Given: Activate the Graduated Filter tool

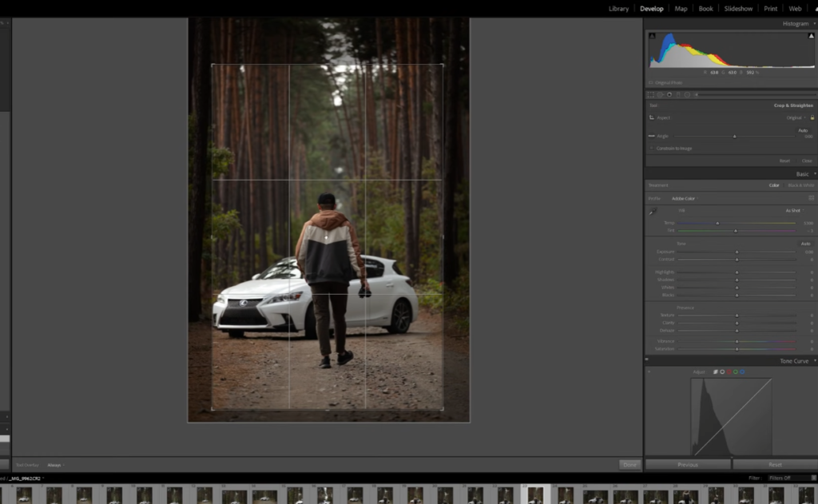Looking at the screenshot, I should pyautogui.click(x=678, y=94).
